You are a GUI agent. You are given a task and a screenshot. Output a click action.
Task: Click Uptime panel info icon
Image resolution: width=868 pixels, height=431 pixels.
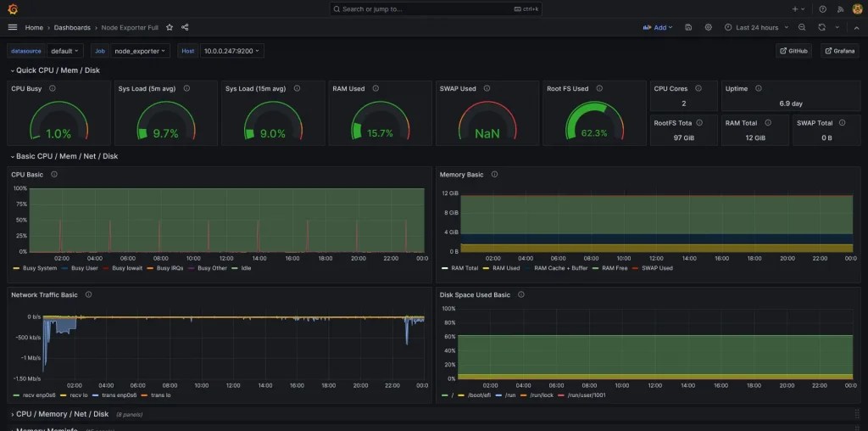click(x=759, y=88)
